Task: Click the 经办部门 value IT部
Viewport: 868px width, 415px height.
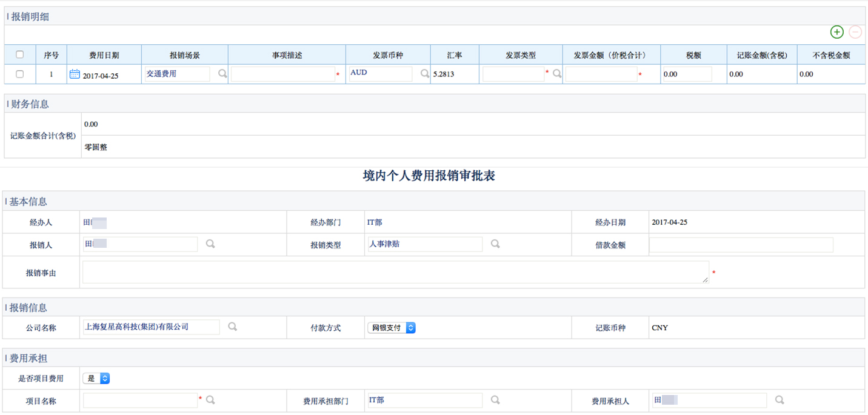Action: coord(375,222)
